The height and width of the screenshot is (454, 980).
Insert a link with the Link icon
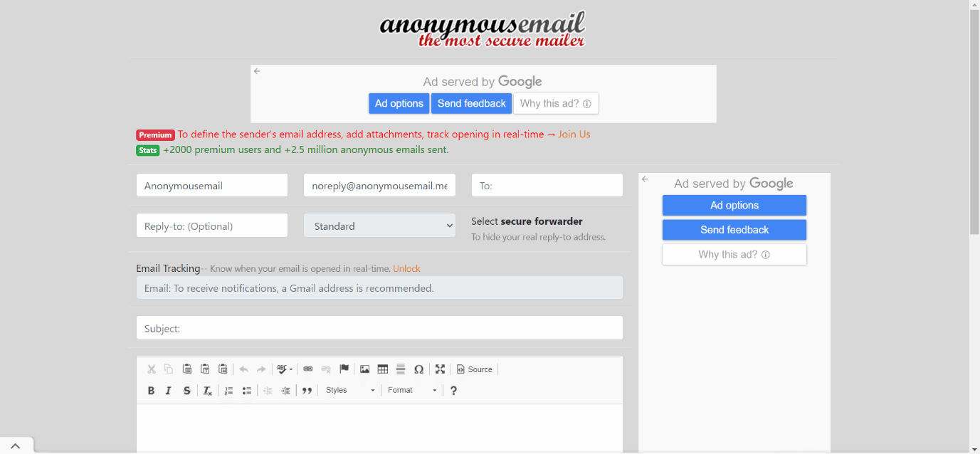(308, 369)
